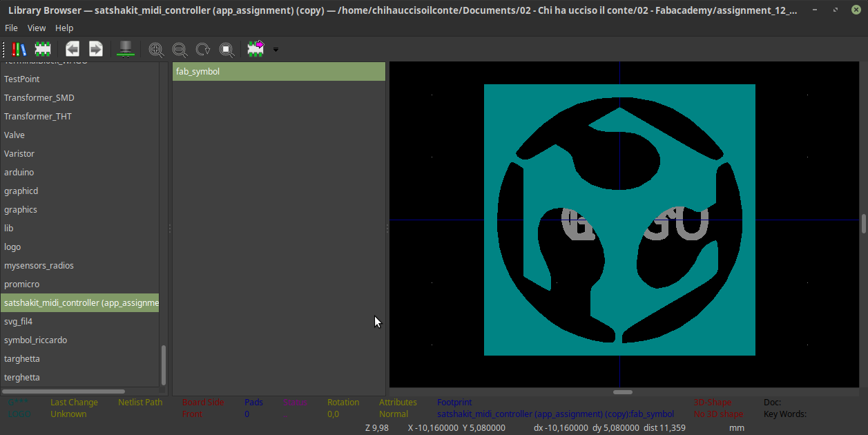Viewport: 868px width, 435px height.
Task: Select Varistor library
Action: tap(79, 154)
